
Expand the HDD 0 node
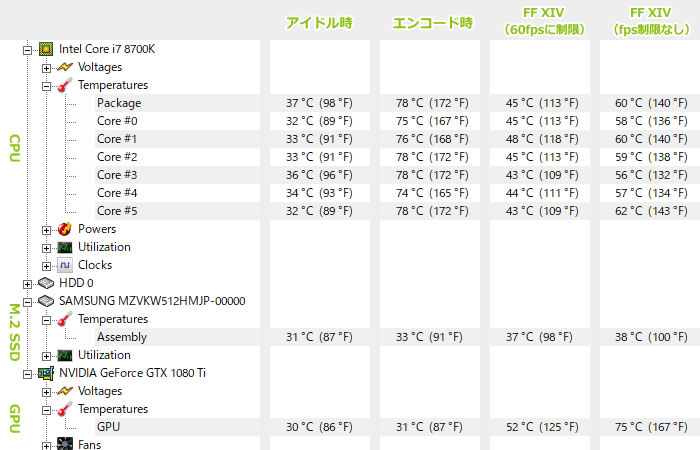pos(28,284)
